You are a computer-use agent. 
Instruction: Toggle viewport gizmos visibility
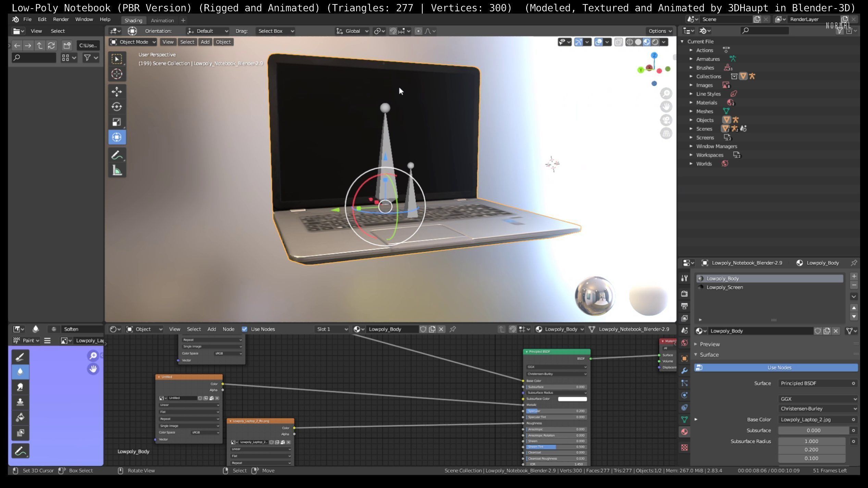pyautogui.click(x=578, y=42)
